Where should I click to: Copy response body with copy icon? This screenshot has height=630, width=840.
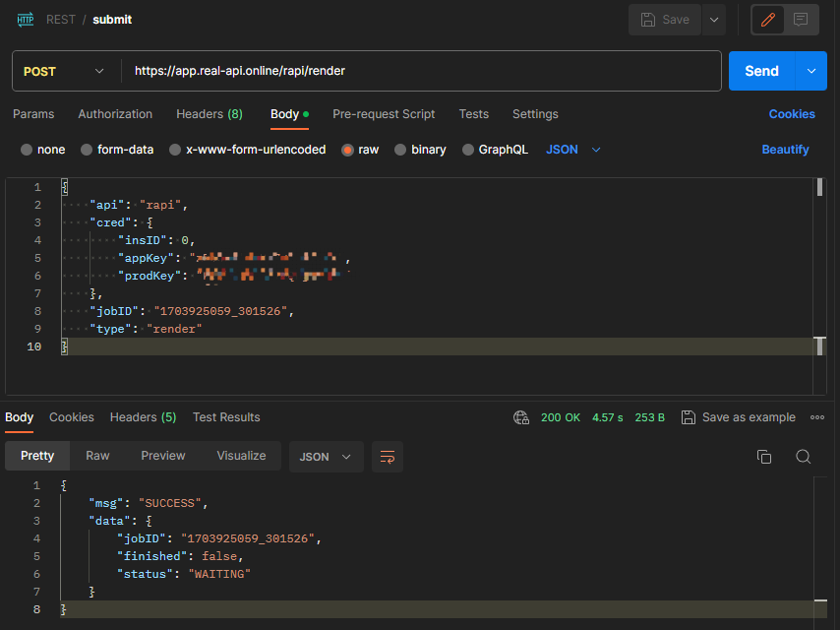pos(764,457)
